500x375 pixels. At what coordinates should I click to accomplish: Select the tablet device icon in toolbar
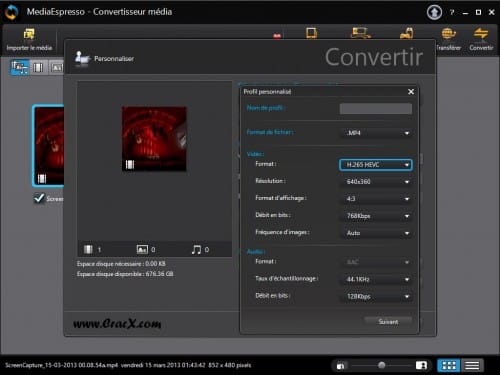[311, 33]
